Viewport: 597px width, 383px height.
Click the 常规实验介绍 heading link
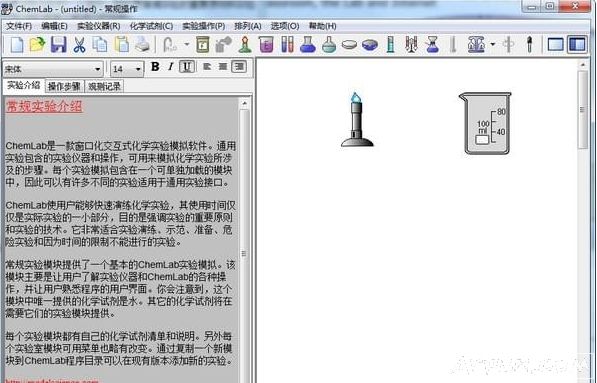[44, 106]
